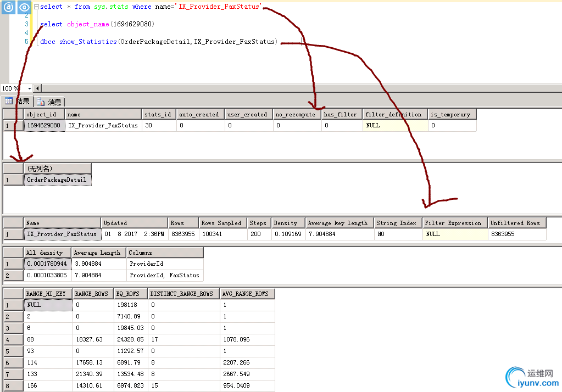This screenshot has height=392, width=562.
Task: Click the (无列名) column header
Action: 57,169
